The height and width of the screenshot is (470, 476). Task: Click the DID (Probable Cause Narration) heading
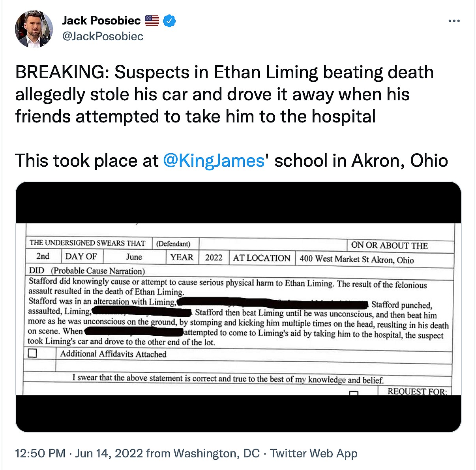87,271
